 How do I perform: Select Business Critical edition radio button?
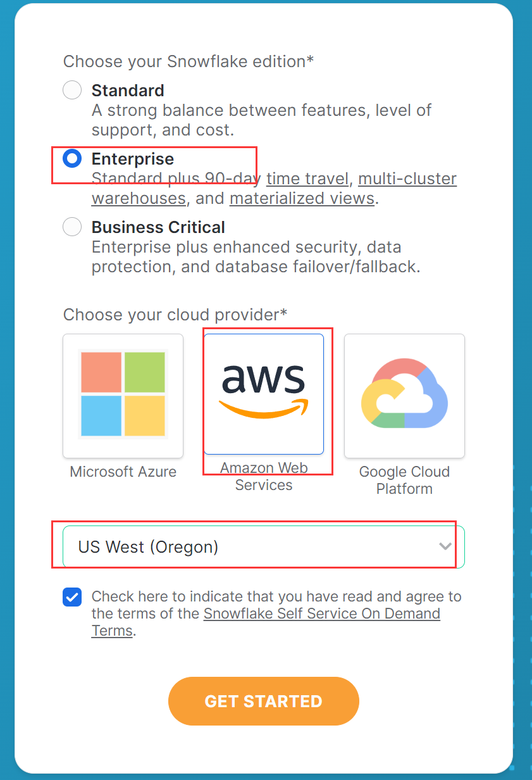(72, 227)
